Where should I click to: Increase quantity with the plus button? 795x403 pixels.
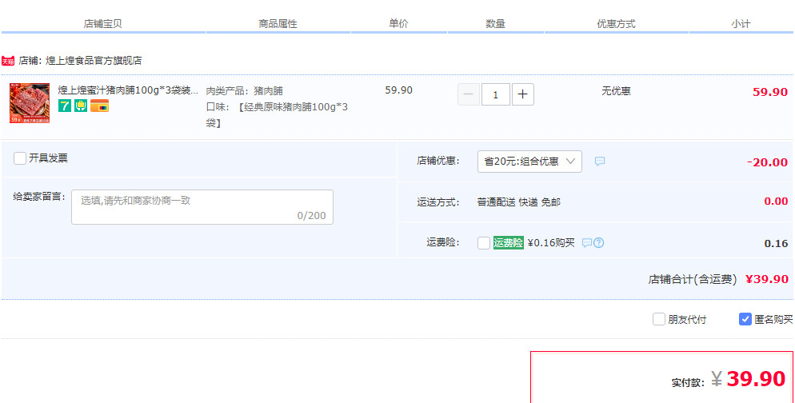[x=523, y=94]
